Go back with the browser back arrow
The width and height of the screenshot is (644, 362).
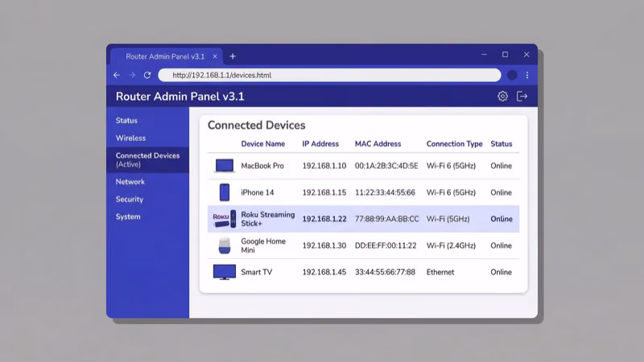[117, 75]
